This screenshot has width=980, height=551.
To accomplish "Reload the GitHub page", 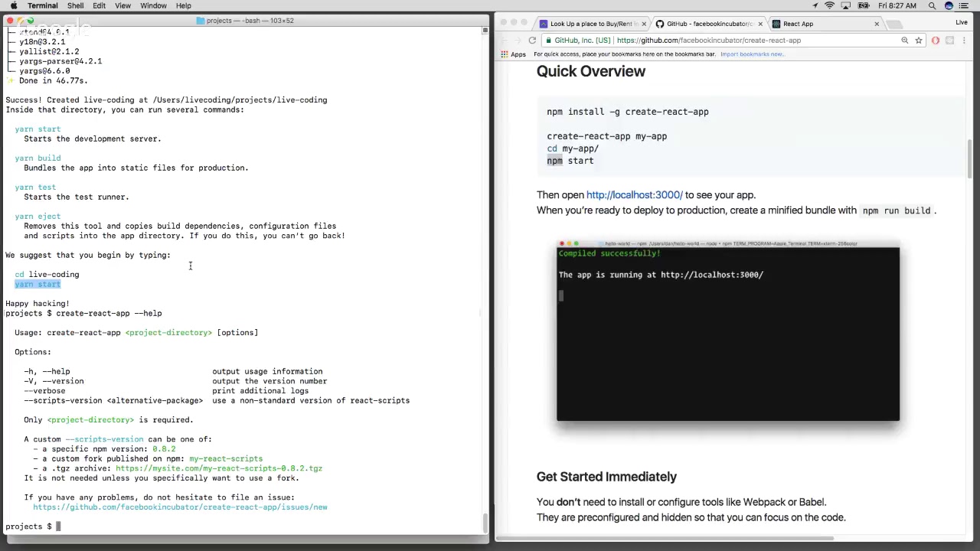I will [532, 41].
